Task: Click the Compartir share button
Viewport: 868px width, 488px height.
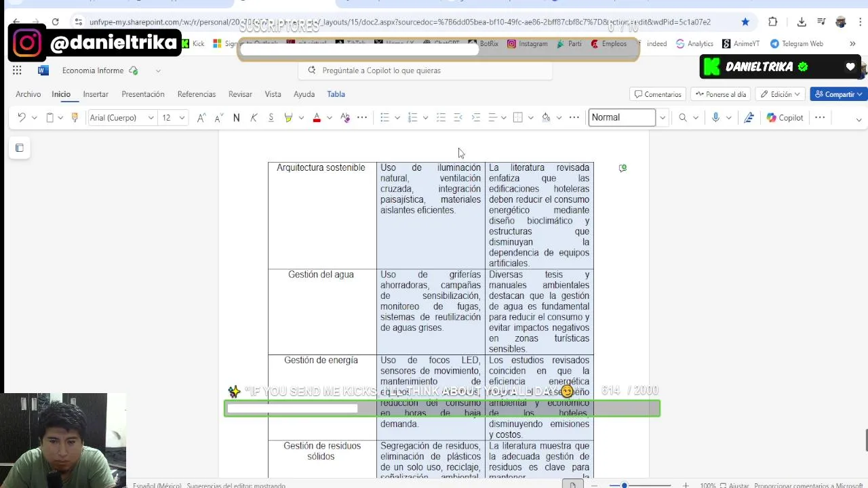Action: tap(839, 94)
